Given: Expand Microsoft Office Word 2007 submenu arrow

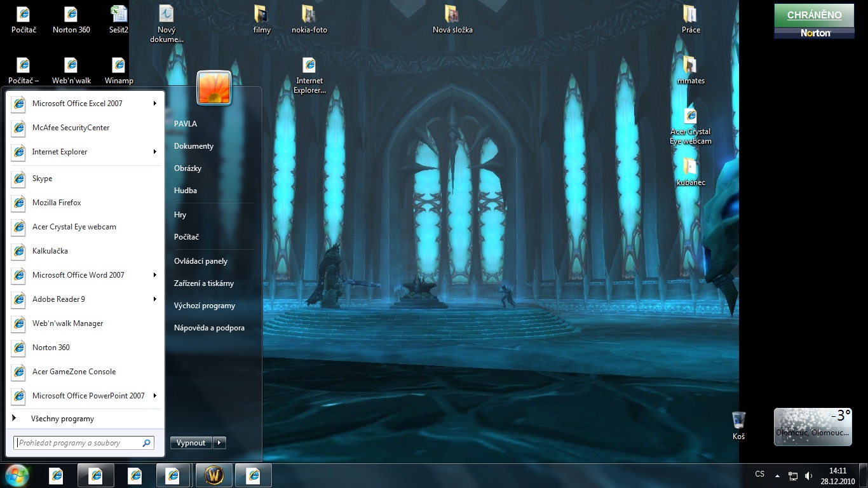Looking at the screenshot, I should tap(155, 274).
